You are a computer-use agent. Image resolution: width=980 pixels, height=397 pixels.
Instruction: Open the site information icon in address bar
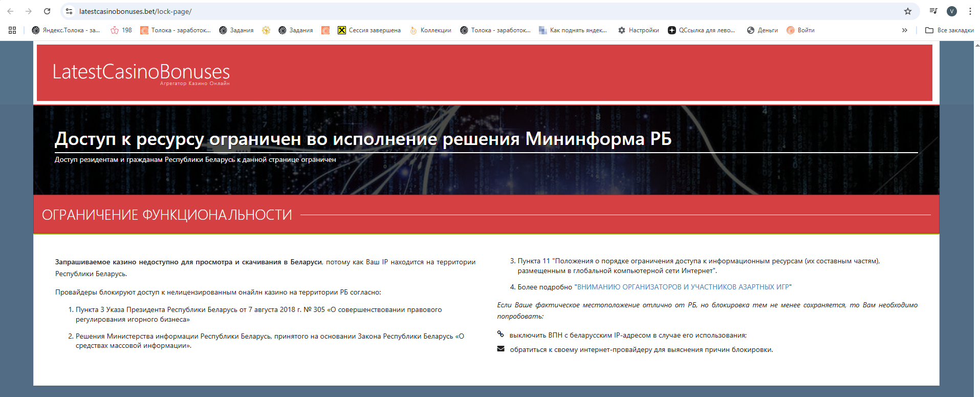point(69,11)
